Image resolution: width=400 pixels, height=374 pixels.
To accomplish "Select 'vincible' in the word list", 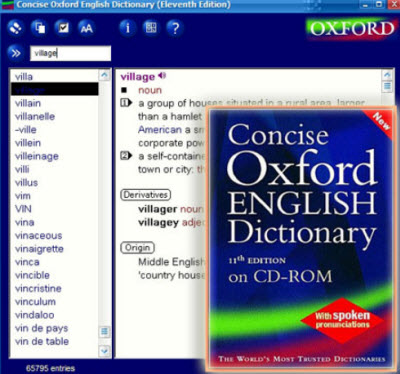I will [32, 275].
